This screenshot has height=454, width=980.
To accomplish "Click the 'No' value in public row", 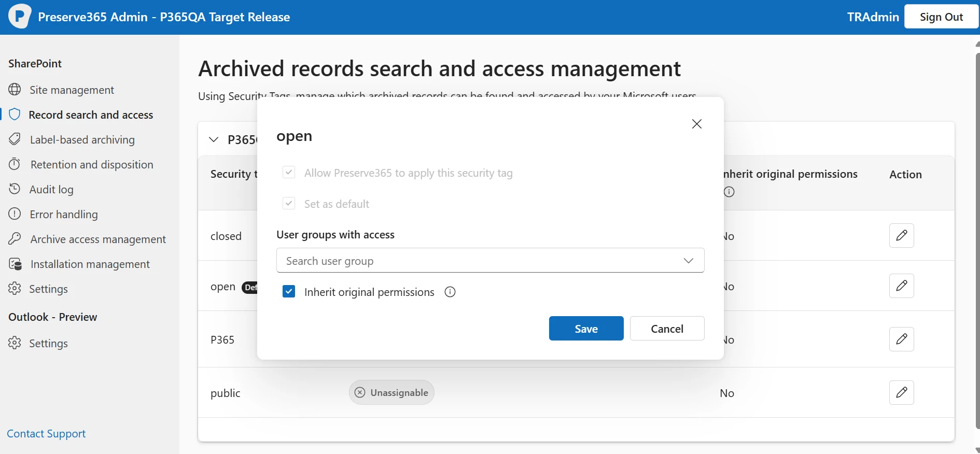I will click(727, 393).
